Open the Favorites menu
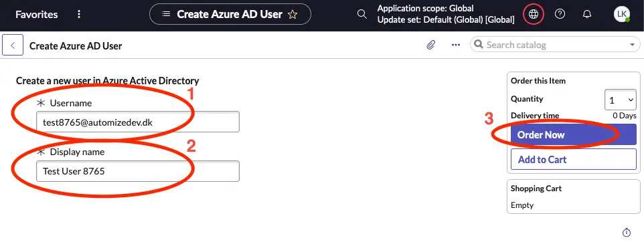Image resolution: width=644 pixels, height=242 pixels. [37, 14]
